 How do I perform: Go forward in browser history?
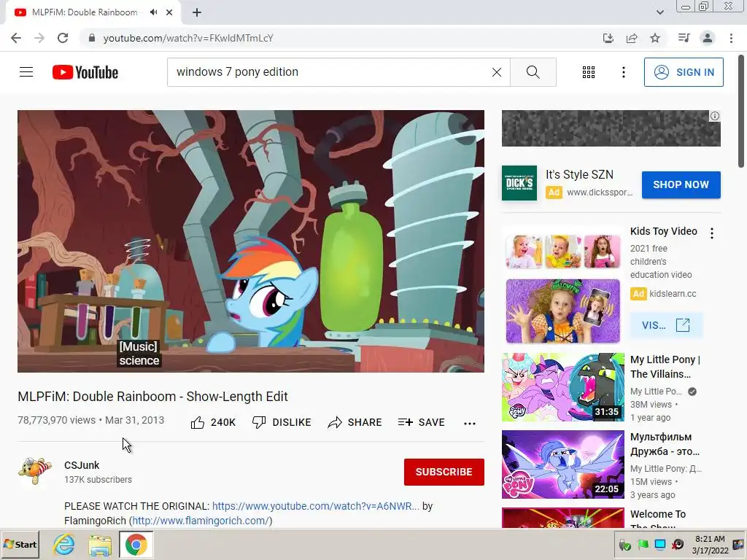click(39, 38)
